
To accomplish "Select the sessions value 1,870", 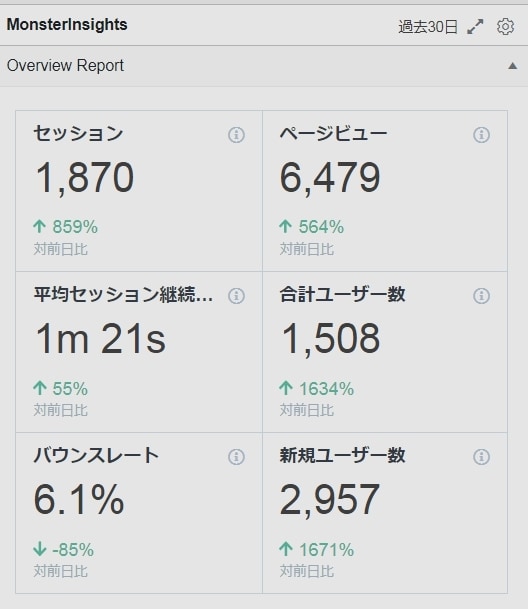I will click(x=85, y=178).
